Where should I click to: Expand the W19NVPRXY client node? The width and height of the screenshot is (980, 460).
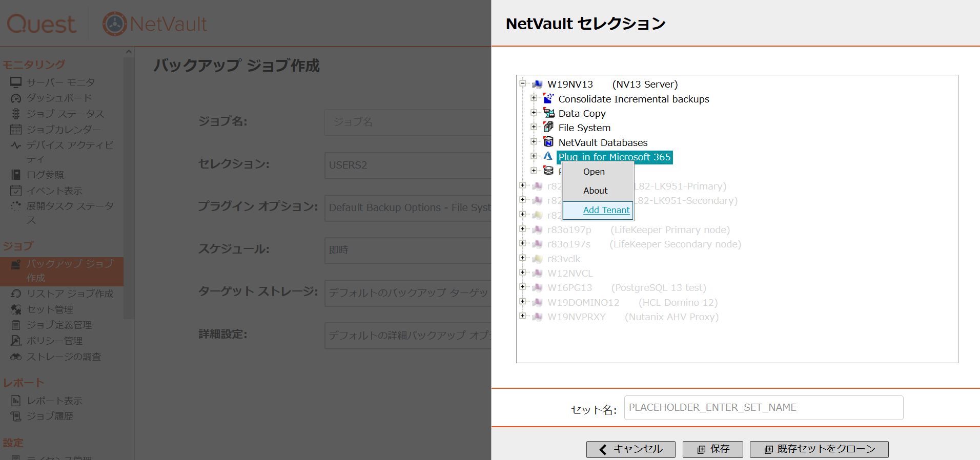pyautogui.click(x=523, y=316)
